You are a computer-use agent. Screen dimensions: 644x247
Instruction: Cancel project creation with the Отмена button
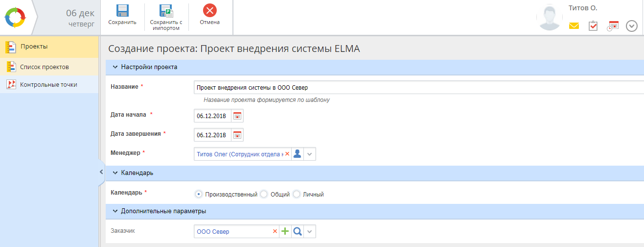(x=209, y=12)
